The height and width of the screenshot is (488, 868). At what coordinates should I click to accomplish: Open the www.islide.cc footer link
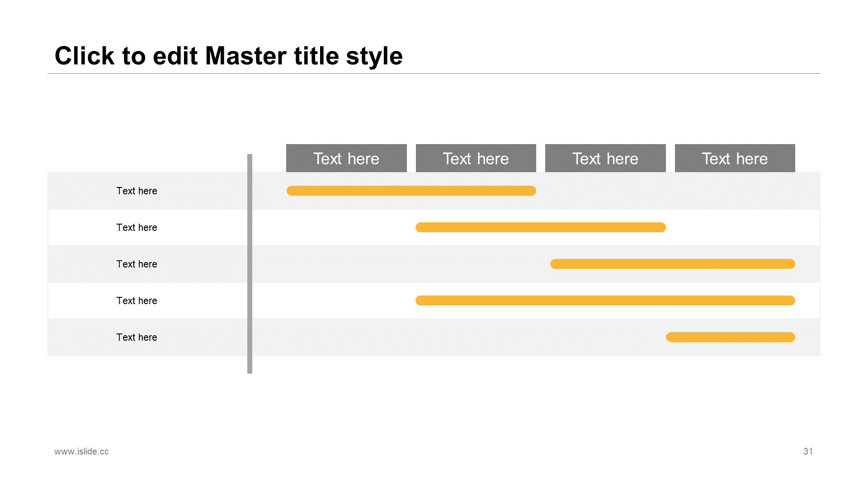(x=81, y=451)
